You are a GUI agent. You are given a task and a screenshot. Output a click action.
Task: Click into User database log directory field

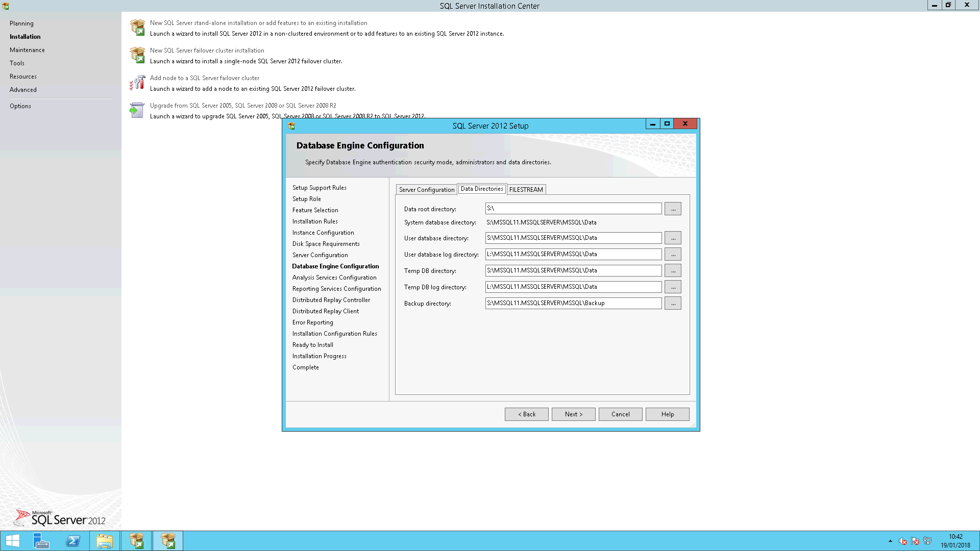point(573,254)
